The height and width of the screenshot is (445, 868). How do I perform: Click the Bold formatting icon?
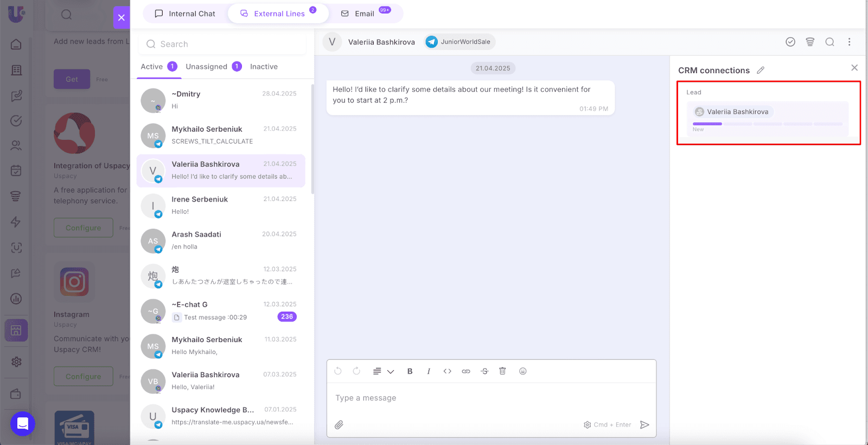(x=410, y=371)
